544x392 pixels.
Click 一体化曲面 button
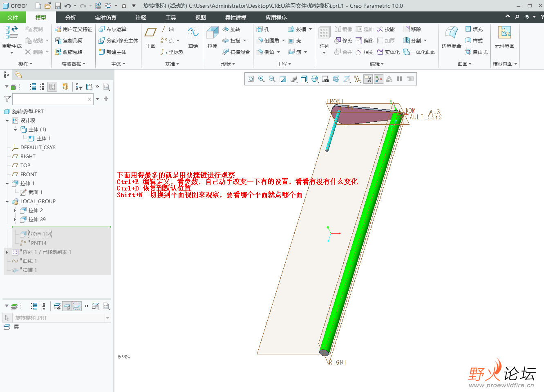pos(419,52)
